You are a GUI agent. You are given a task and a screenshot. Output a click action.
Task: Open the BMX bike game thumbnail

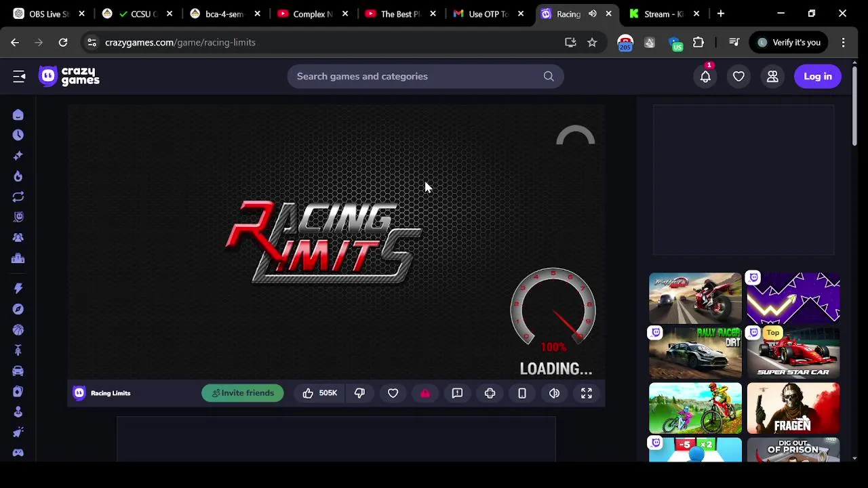point(695,408)
